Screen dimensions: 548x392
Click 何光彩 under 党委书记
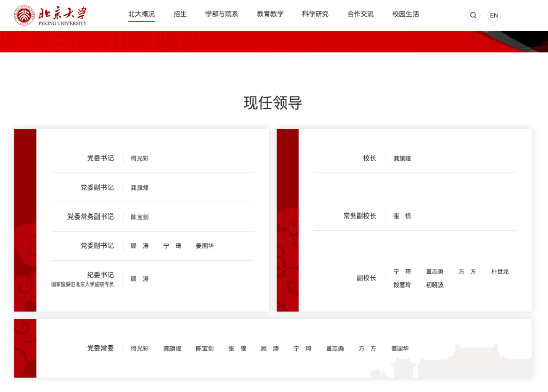click(139, 158)
